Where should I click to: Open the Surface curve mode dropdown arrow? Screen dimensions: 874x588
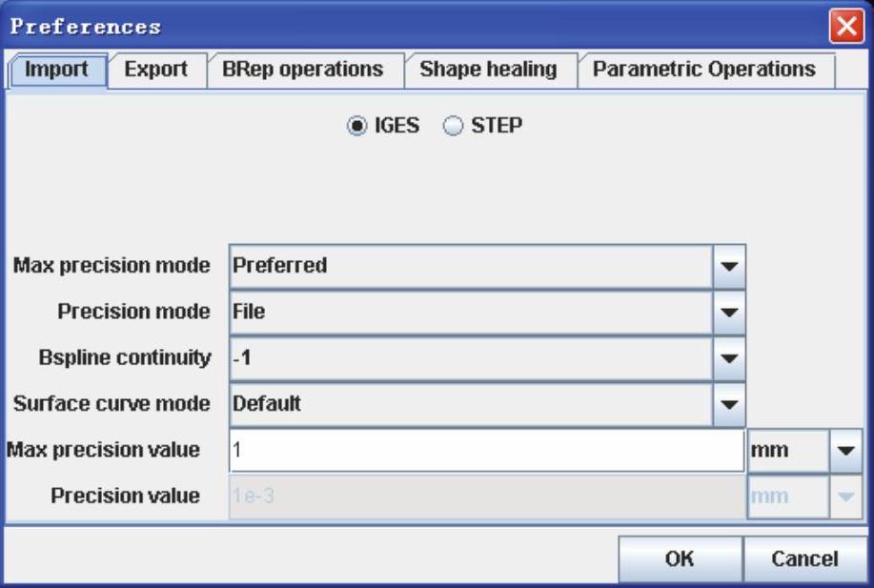(729, 403)
